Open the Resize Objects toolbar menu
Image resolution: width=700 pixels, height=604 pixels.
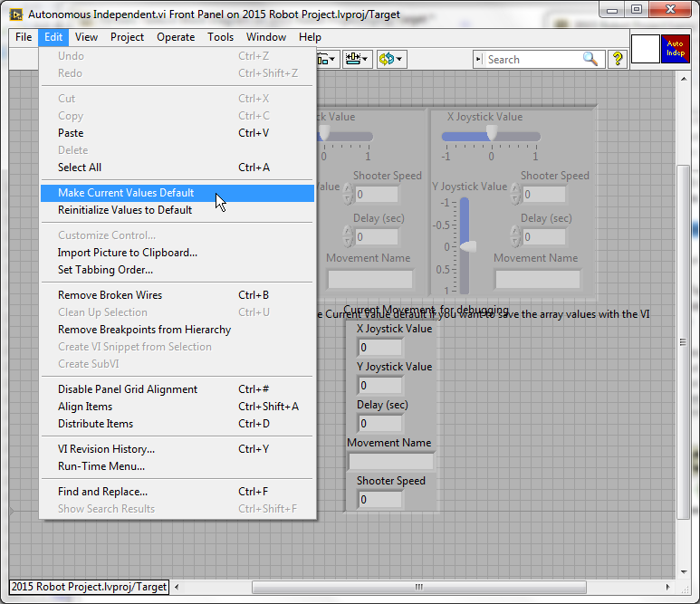358,59
